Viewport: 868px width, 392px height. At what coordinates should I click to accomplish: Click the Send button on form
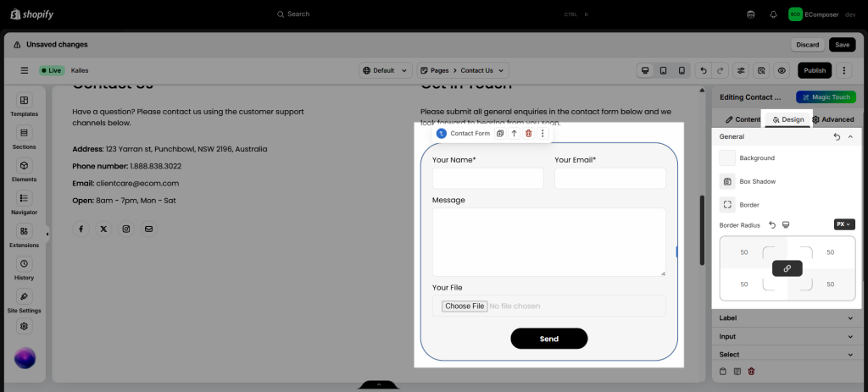tap(548, 339)
